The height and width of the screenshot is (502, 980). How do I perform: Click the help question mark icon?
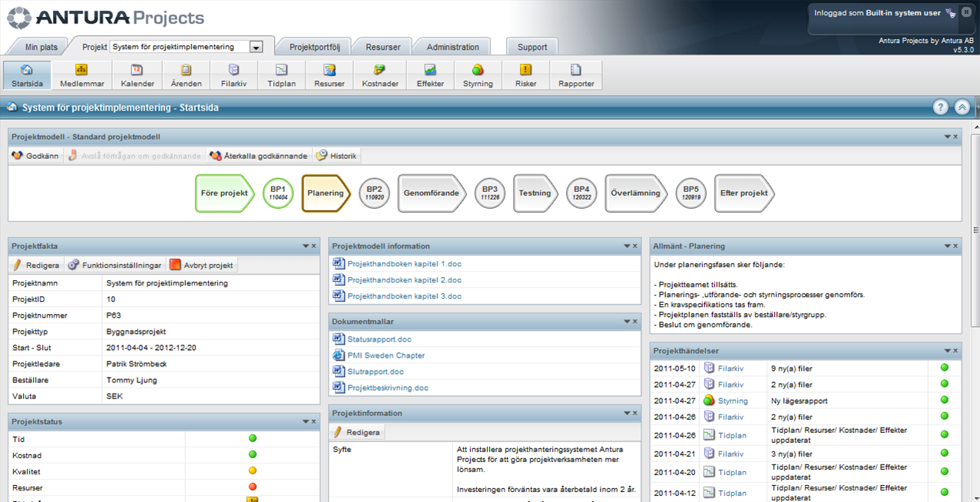[941, 107]
